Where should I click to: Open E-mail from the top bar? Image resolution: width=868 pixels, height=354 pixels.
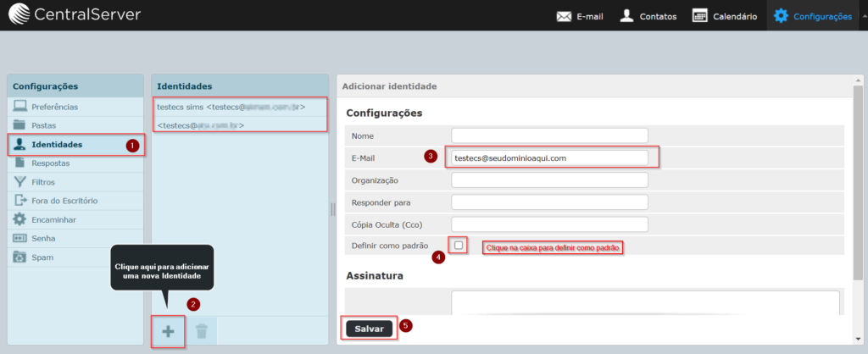tap(580, 16)
